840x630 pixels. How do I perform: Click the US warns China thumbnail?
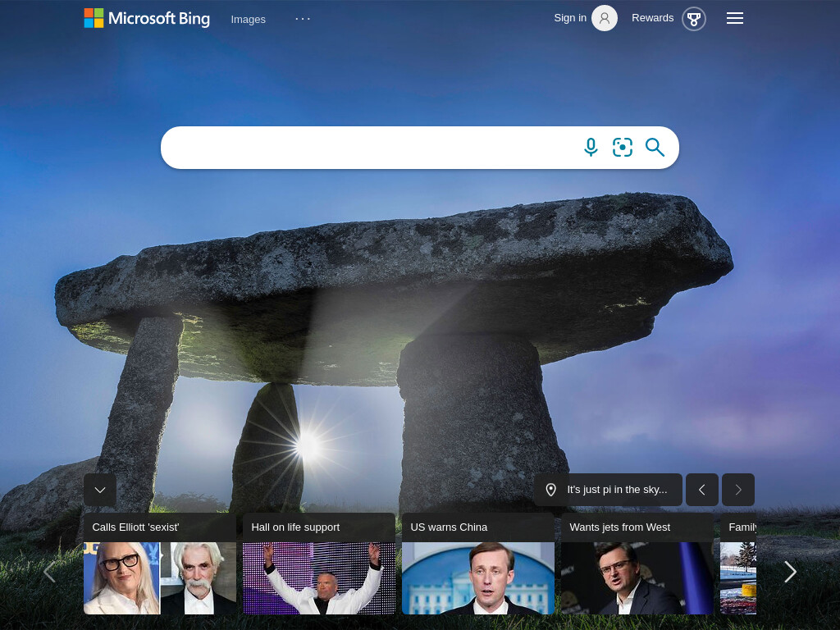pyautogui.click(x=478, y=578)
